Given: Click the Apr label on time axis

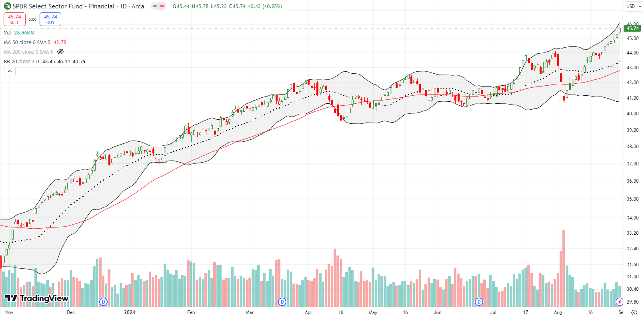Looking at the screenshot, I should coord(308,312).
